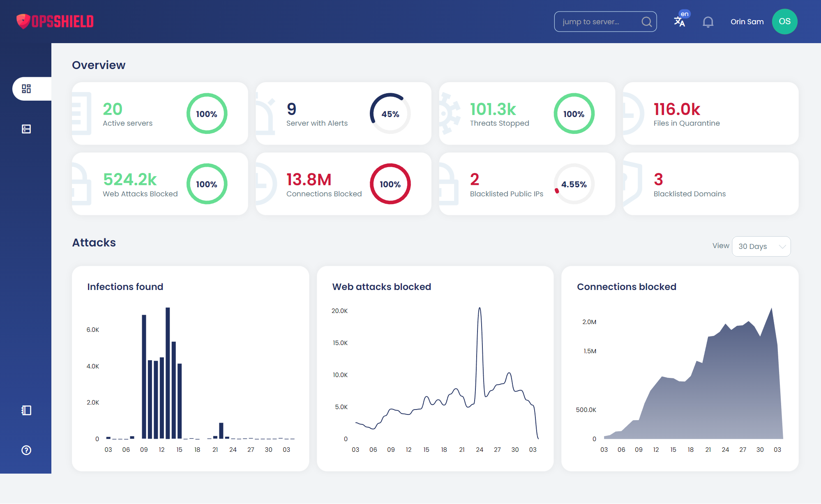Click the peak in Web attacks blocked chart
Screen dimensions: 821x504
[x=480, y=309]
